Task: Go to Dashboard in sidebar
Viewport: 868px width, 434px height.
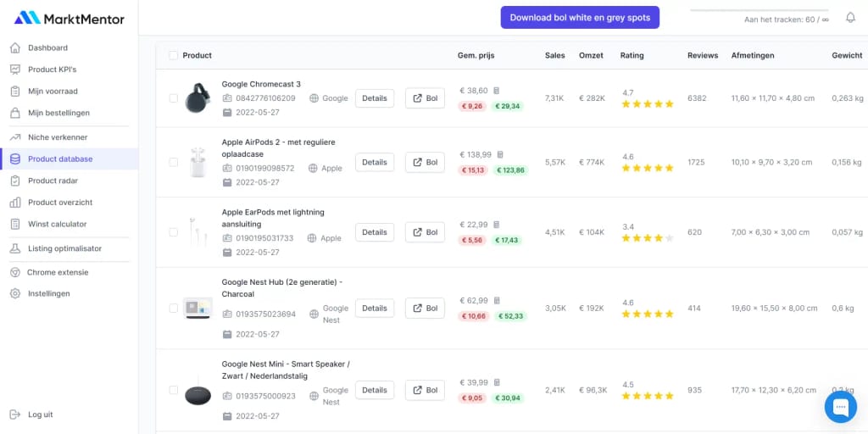Action: [x=48, y=47]
